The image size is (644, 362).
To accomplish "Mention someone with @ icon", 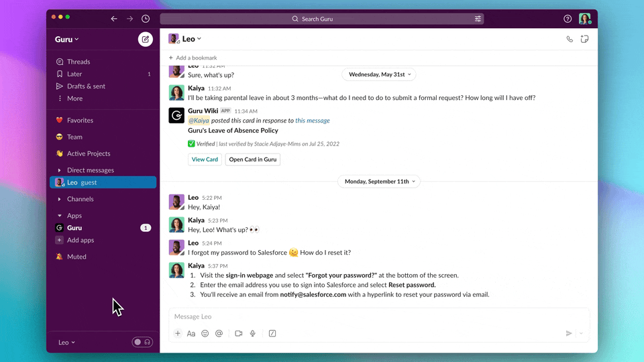I will pyautogui.click(x=219, y=333).
